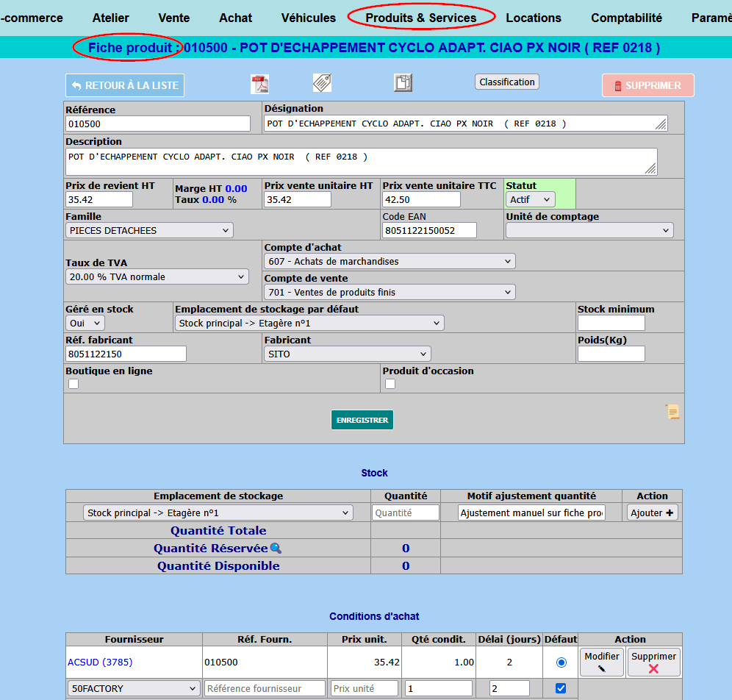Click Modifier with pencil icon

tap(602, 662)
